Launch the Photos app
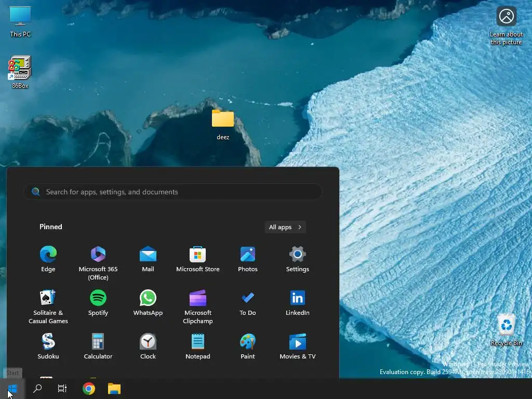This screenshot has width=532, height=399. pos(248,259)
